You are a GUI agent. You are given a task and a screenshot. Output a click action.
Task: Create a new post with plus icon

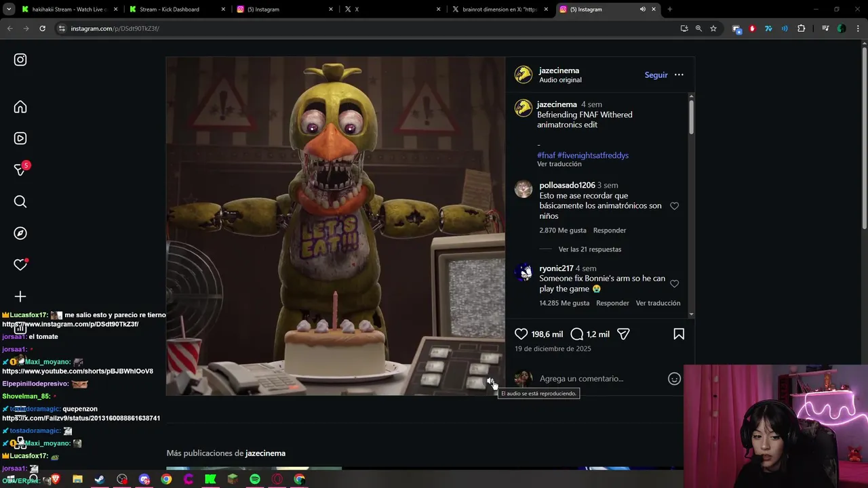pos(20,296)
